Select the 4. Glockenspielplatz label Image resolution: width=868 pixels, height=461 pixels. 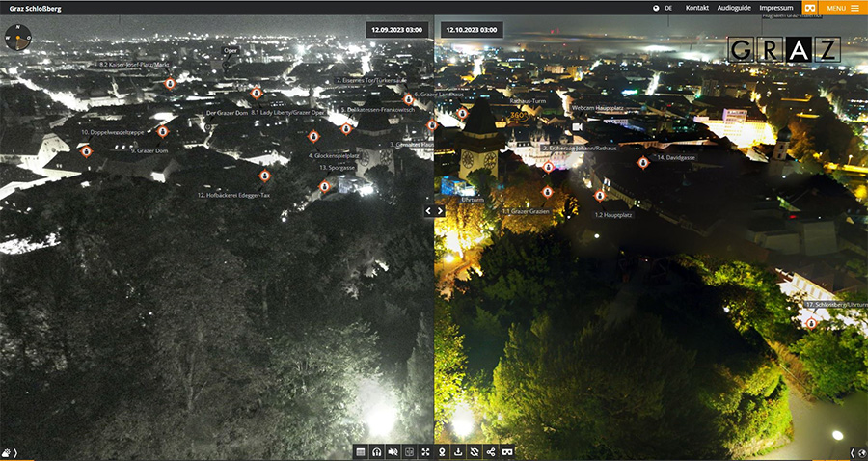[x=334, y=156]
